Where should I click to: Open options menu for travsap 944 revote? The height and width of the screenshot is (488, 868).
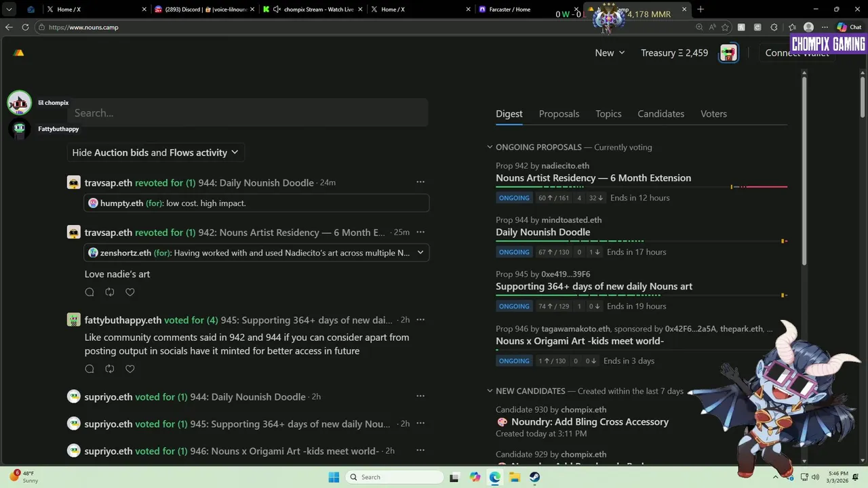pos(420,182)
